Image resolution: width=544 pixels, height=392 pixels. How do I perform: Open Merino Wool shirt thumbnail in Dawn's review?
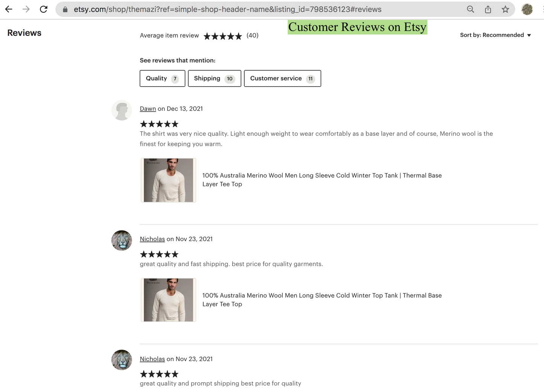click(x=168, y=180)
